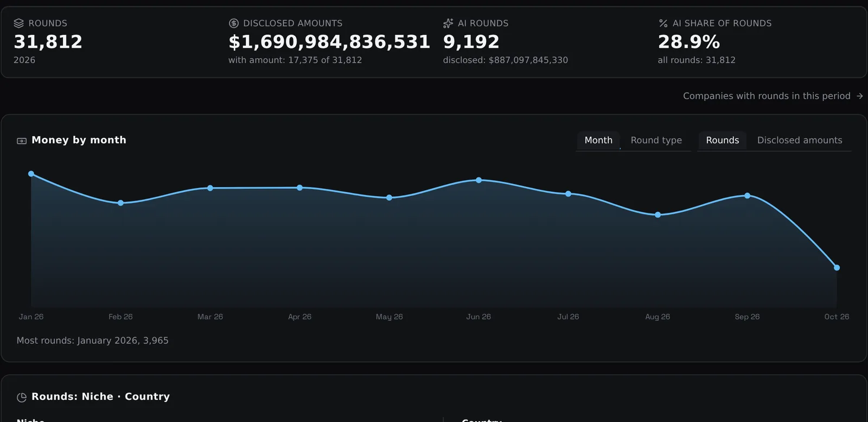868x422 pixels.
Task: Click the total rounds value 31,812
Action: tap(48, 42)
